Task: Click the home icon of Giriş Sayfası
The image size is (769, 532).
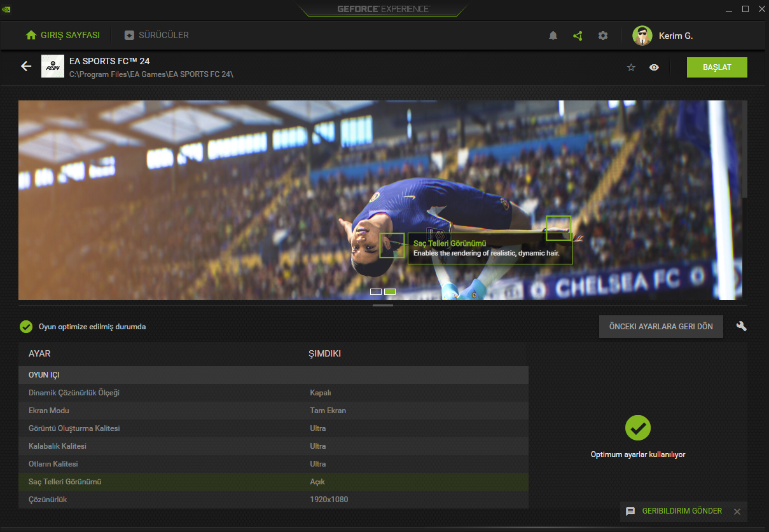Action: (x=31, y=35)
